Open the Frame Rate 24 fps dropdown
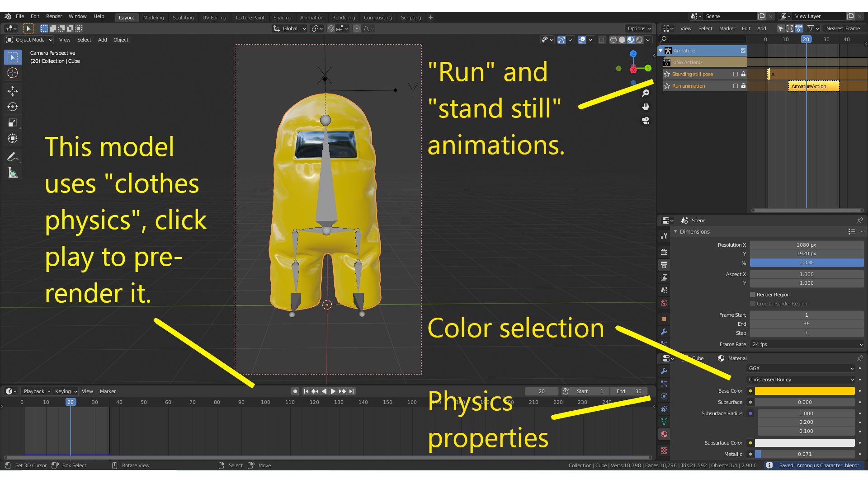The width and height of the screenshot is (868, 488). 807,344
